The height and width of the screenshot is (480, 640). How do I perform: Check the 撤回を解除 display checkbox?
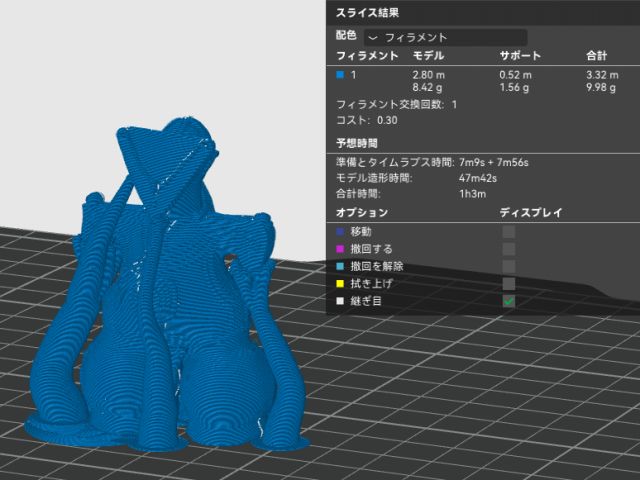pyautogui.click(x=508, y=266)
